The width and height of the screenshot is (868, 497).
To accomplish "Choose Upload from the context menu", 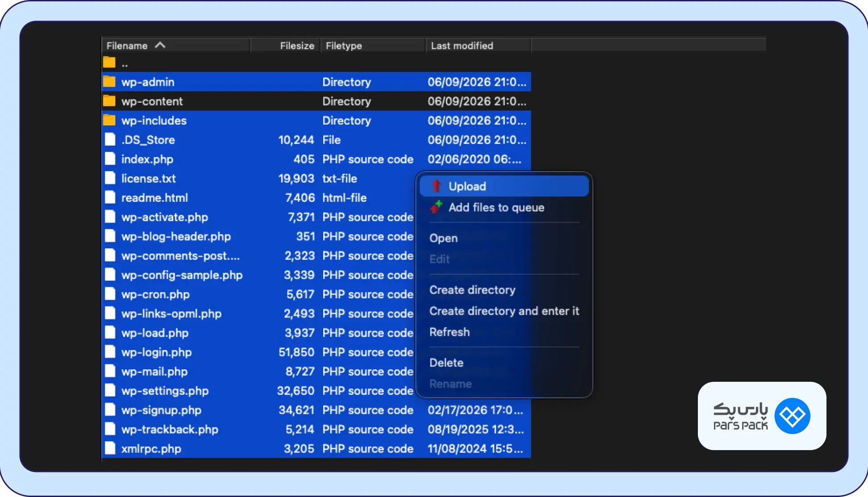I will [504, 186].
